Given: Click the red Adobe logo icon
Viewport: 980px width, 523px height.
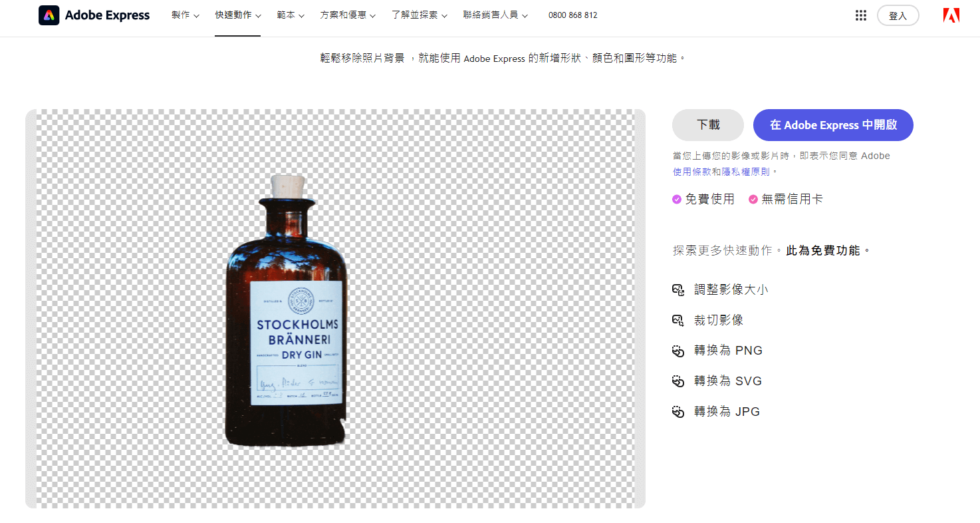Looking at the screenshot, I should point(951,15).
